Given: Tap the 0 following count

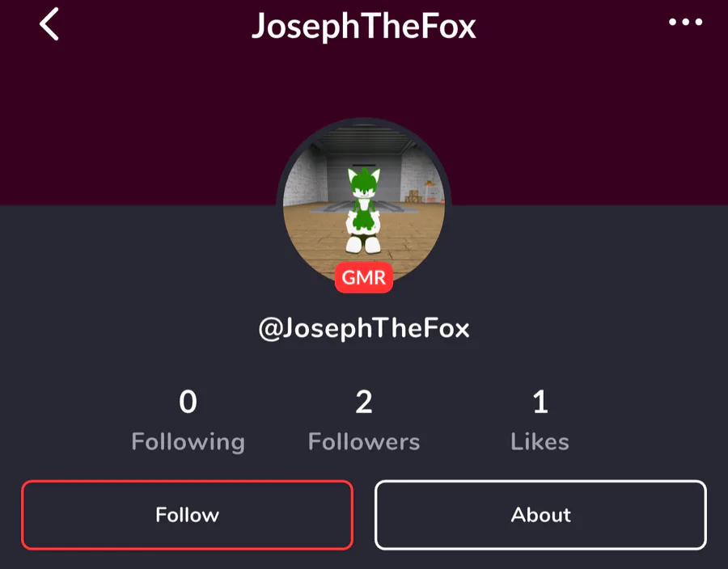Looking at the screenshot, I should [188, 402].
